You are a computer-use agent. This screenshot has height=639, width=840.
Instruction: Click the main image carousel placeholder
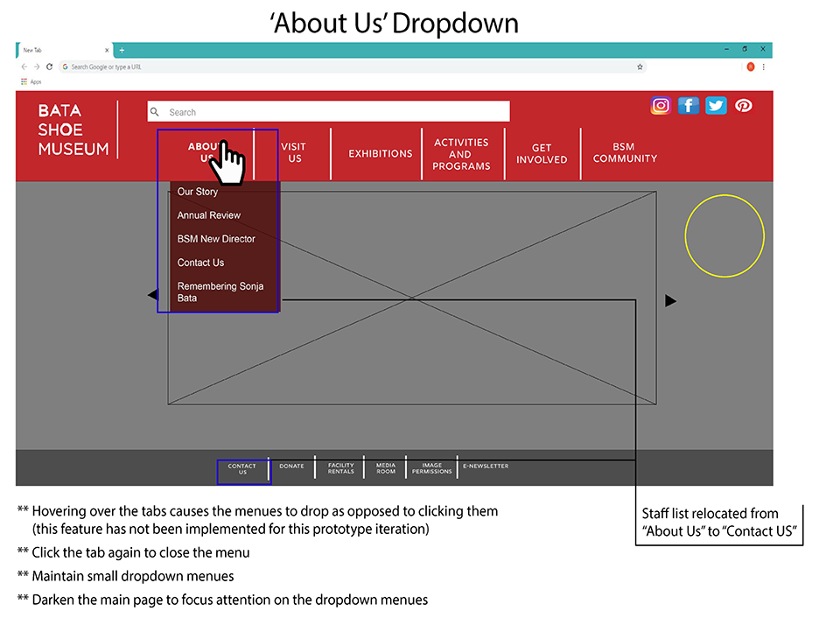click(412, 298)
